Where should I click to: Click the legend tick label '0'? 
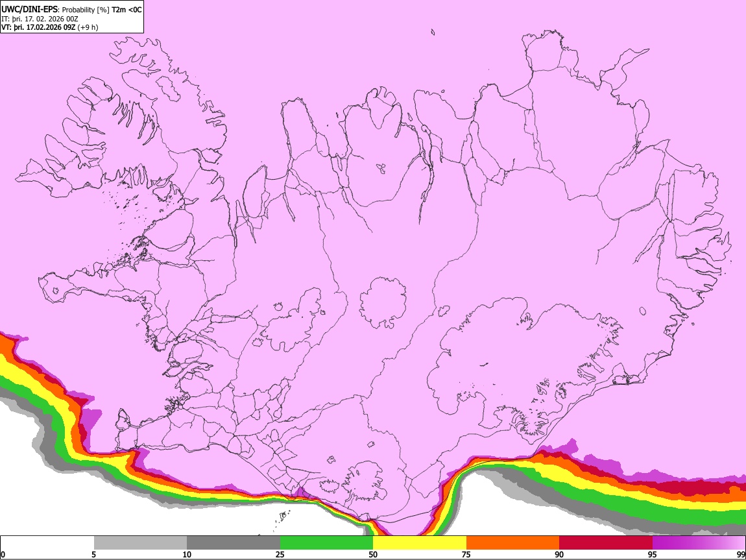(3, 554)
